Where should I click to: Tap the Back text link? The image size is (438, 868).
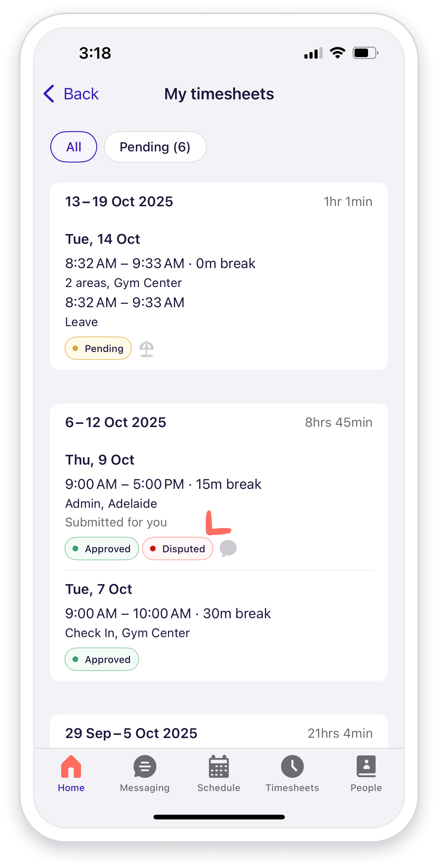(x=81, y=94)
